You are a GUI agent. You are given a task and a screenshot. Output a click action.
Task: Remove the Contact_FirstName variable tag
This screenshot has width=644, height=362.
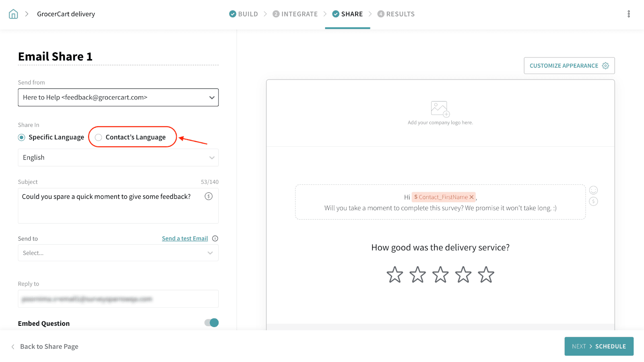tap(471, 197)
